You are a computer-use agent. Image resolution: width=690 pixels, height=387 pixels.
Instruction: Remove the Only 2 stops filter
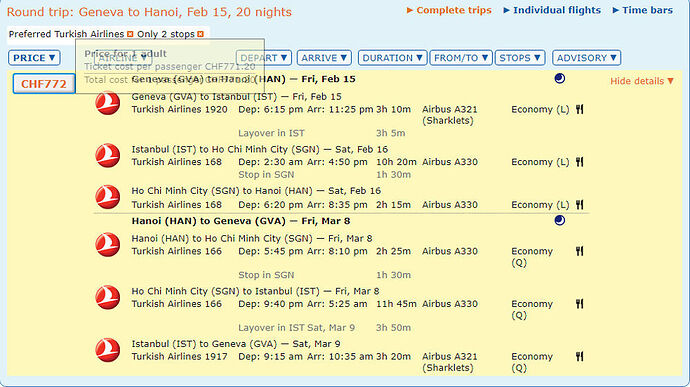coord(200,34)
